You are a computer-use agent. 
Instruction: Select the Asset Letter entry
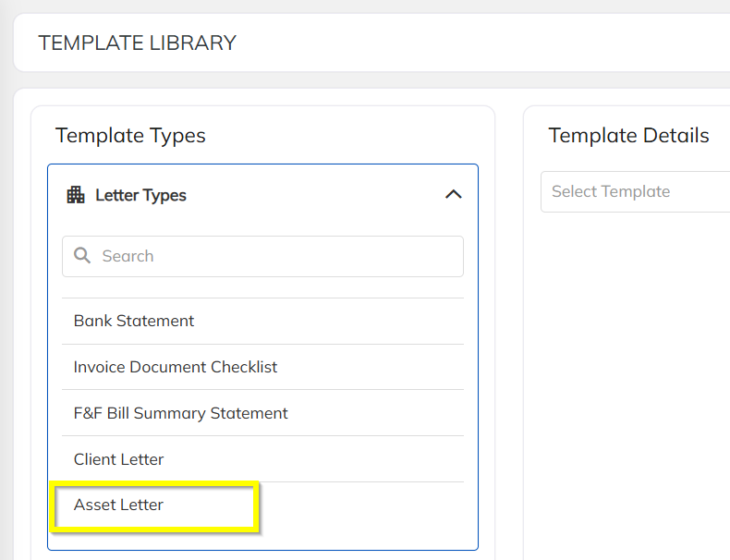(119, 505)
